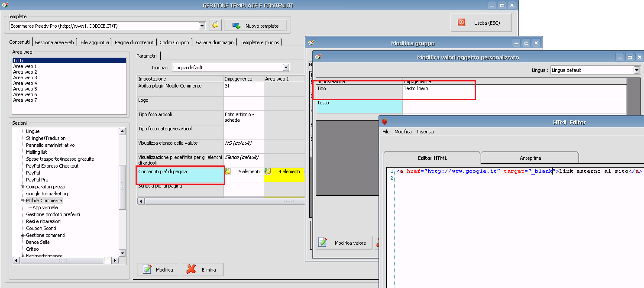Select Resi e riparazioni section
This screenshot has height=288, width=644.
[x=44, y=221]
